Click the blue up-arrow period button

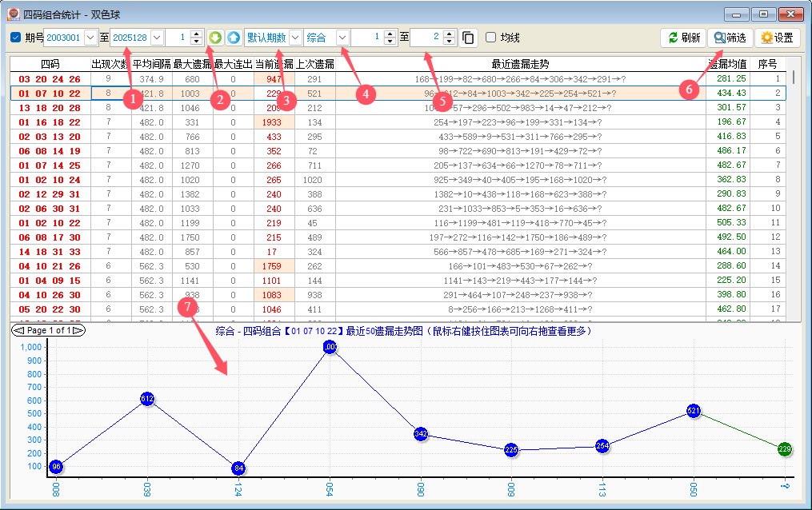coord(232,38)
